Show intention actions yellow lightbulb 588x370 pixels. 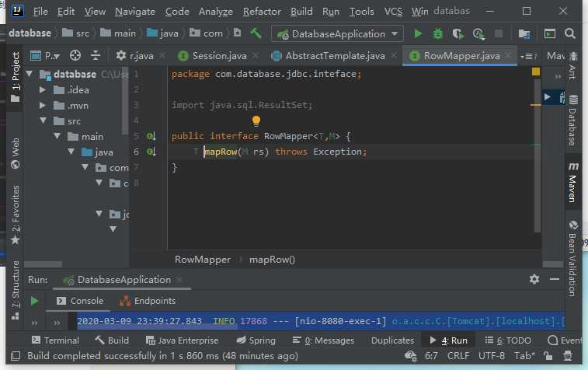[x=256, y=120]
